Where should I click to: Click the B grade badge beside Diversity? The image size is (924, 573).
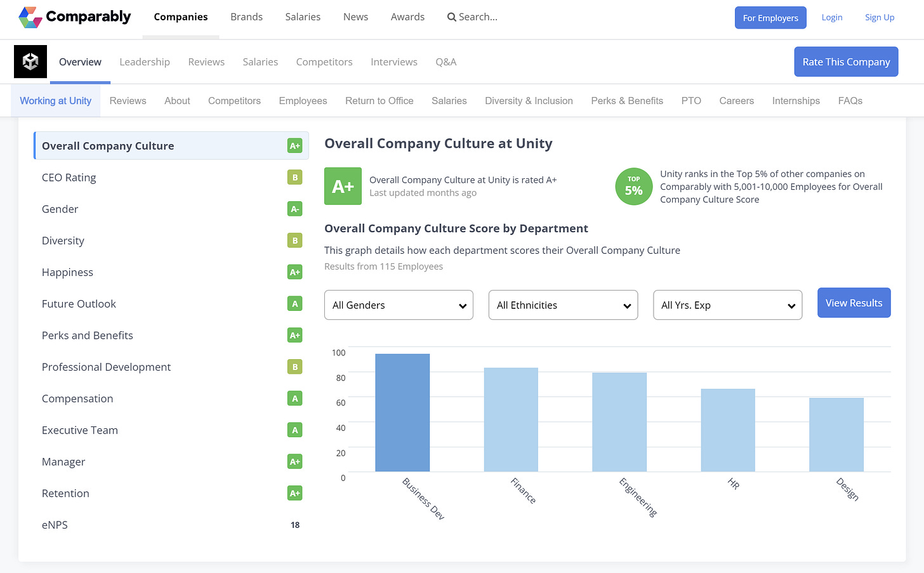pyautogui.click(x=294, y=240)
